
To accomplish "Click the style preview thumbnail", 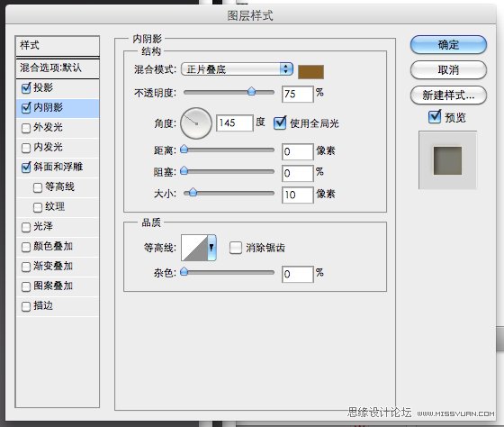I will pyautogui.click(x=447, y=160).
